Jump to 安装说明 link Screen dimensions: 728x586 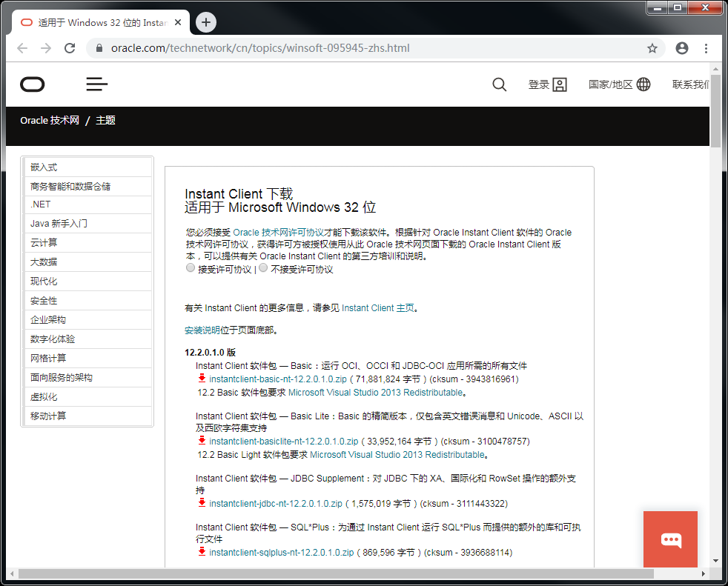(202, 330)
